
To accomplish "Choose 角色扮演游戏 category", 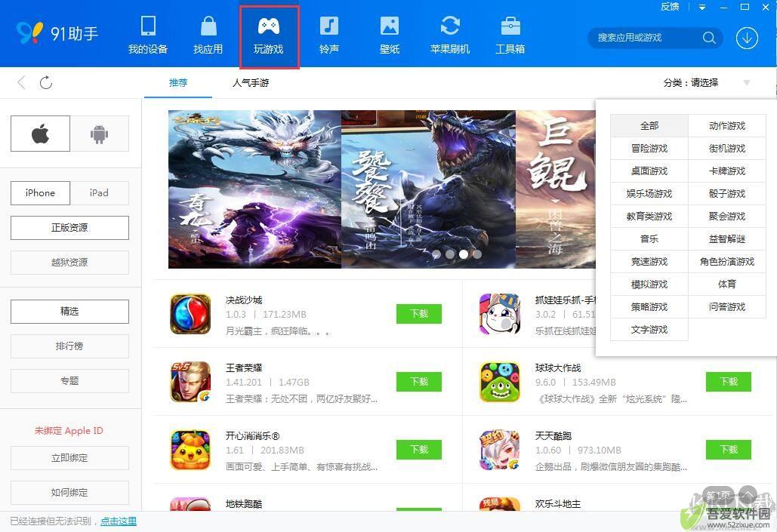I will [x=727, y=262].
